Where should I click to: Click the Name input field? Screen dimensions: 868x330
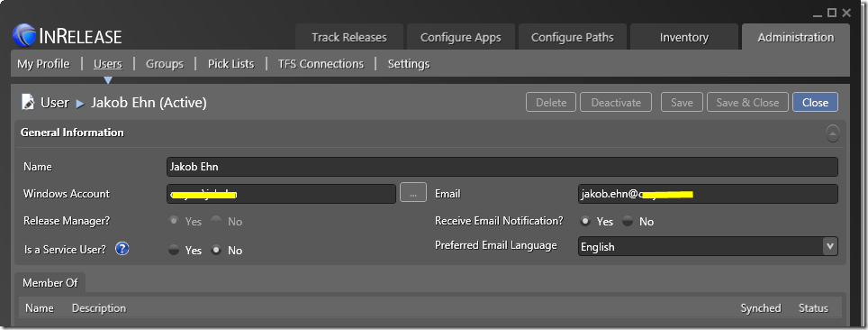pyautogui.click(x=502, y=167)
